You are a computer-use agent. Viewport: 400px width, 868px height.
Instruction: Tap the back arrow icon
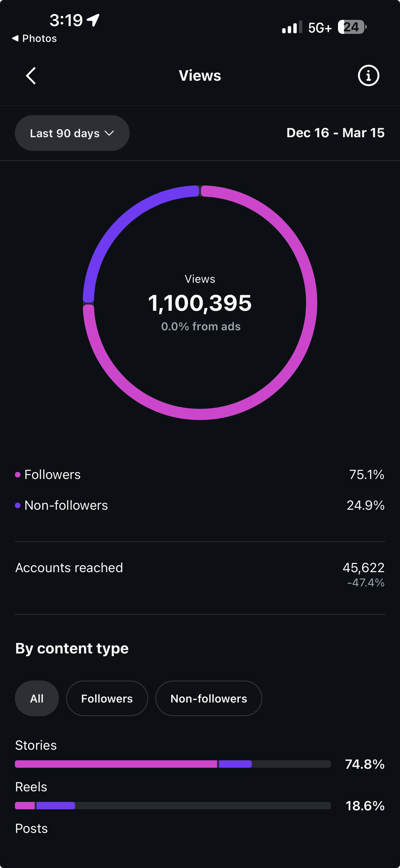click(x=31, y=75)
